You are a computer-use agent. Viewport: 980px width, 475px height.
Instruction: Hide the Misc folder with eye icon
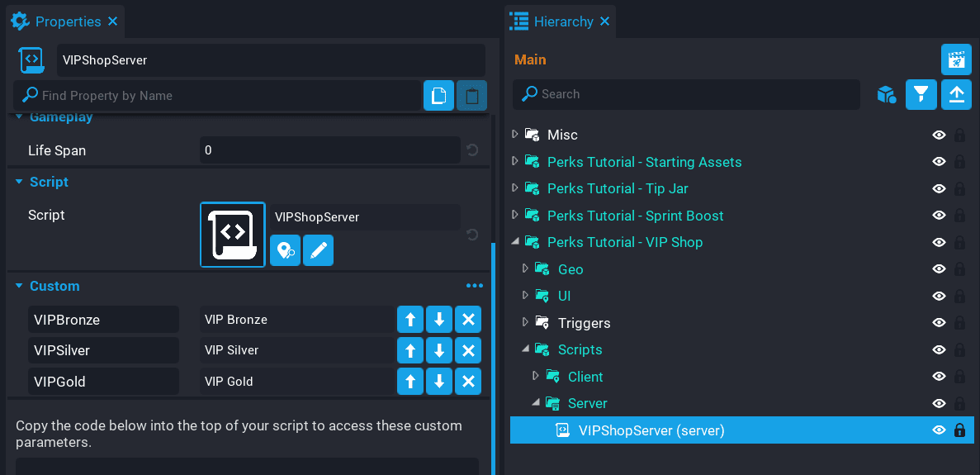click(x=939, y=135)
